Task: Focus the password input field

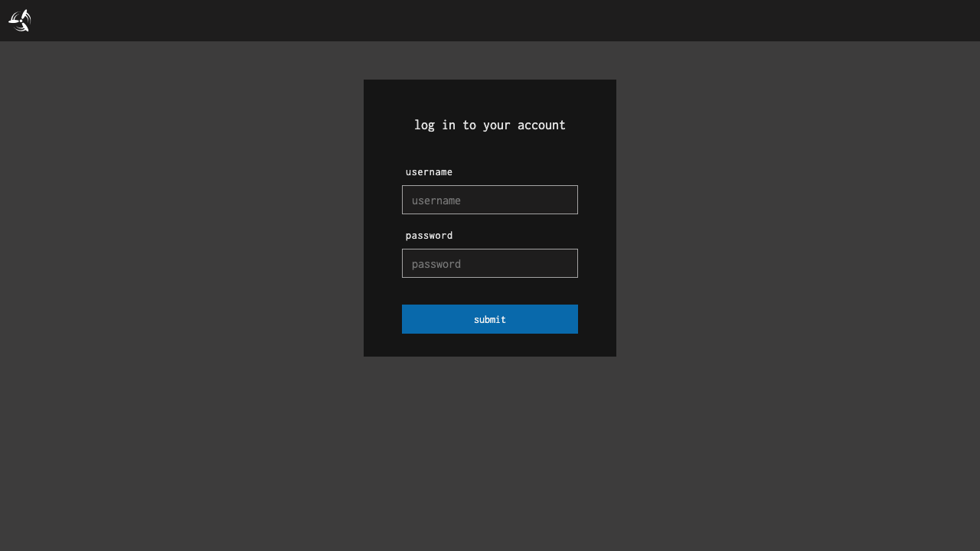Action: (x=490, y=263)
